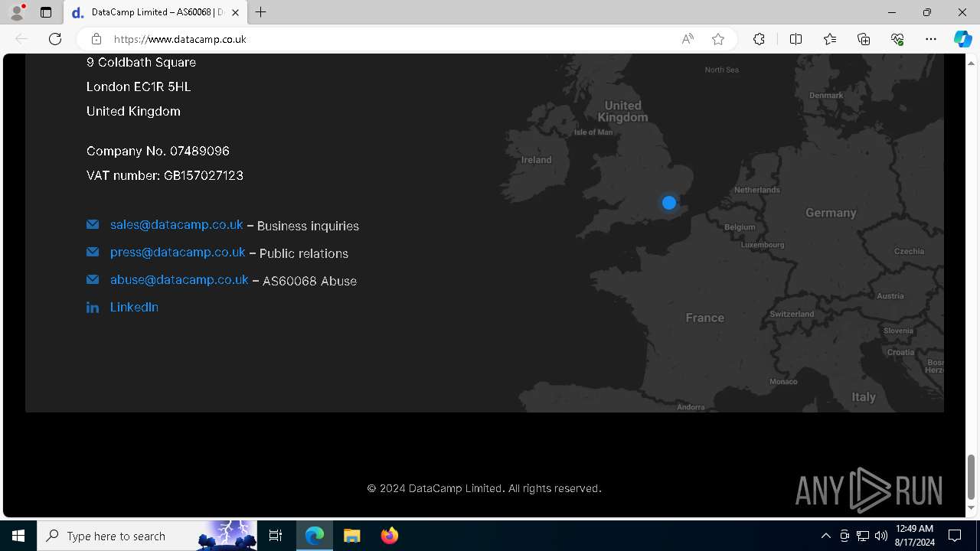The width and height of the screenshot is (980, 551).
Task: Email abuse@datacamp.co.uk link
Action: [179, 280]
